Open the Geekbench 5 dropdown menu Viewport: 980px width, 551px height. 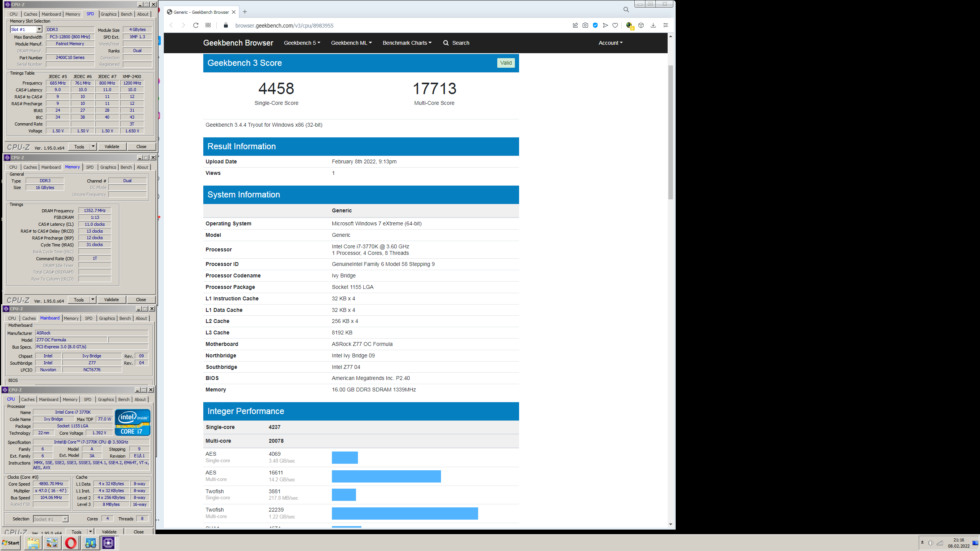(x=302, y=43)
